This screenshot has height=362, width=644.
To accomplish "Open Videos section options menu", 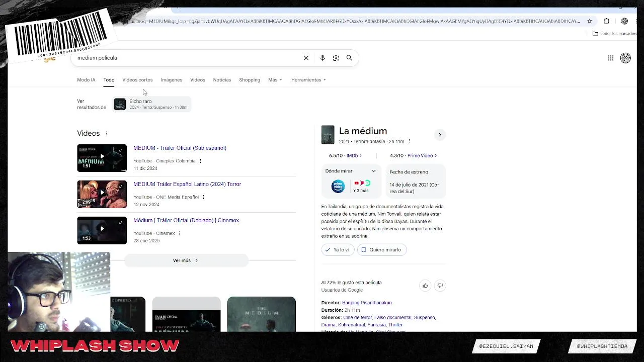I will pyautogui.click(x=107, y=133).
